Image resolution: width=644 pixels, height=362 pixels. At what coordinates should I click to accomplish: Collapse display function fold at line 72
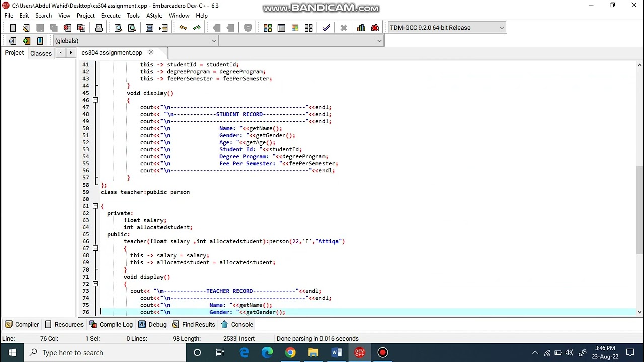[95, 284]
